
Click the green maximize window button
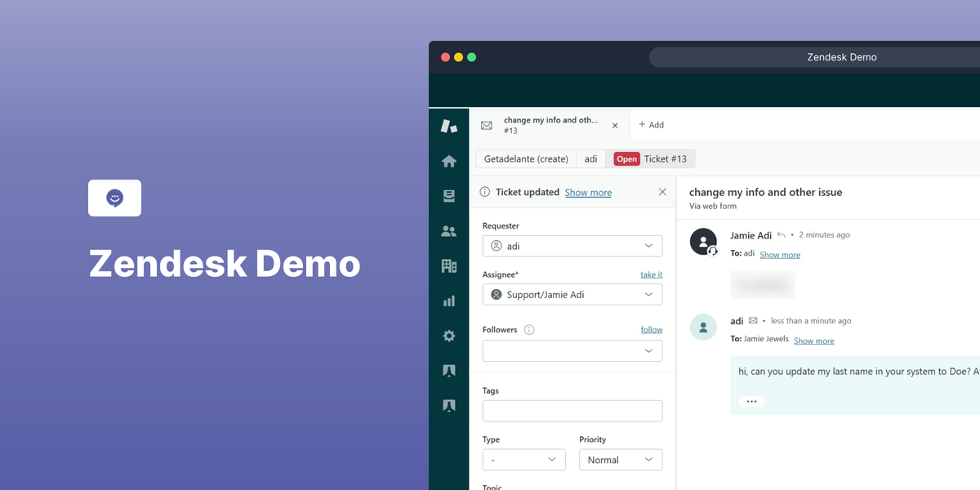point(471,57)
